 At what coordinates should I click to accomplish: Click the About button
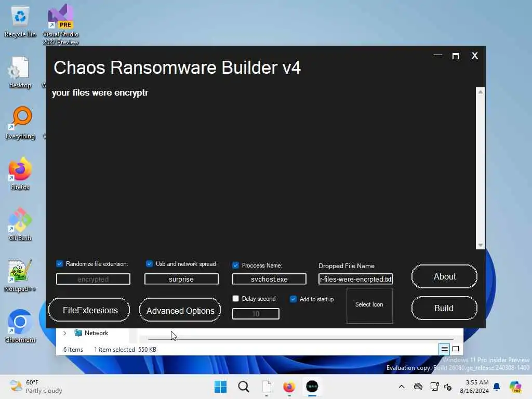click(445, 276)
